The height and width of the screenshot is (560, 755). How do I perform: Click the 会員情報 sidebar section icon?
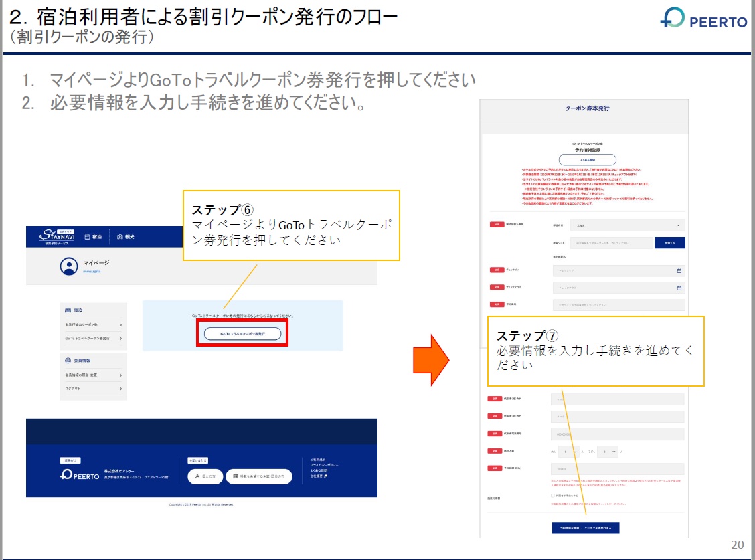[68, 360]
